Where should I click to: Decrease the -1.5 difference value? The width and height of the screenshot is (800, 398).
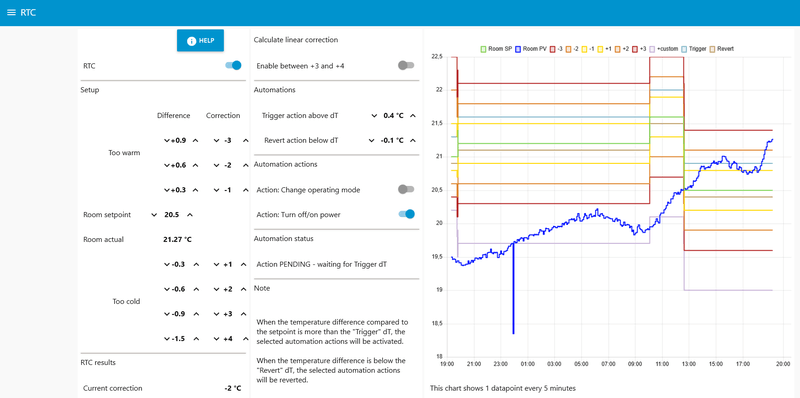(x=166, y=339)
